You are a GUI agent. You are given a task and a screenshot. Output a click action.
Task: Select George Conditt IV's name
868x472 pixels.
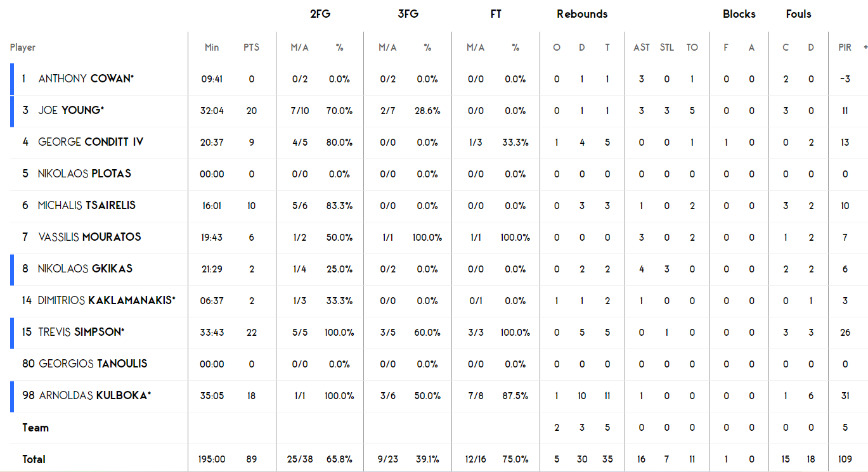tap(91, 142)
